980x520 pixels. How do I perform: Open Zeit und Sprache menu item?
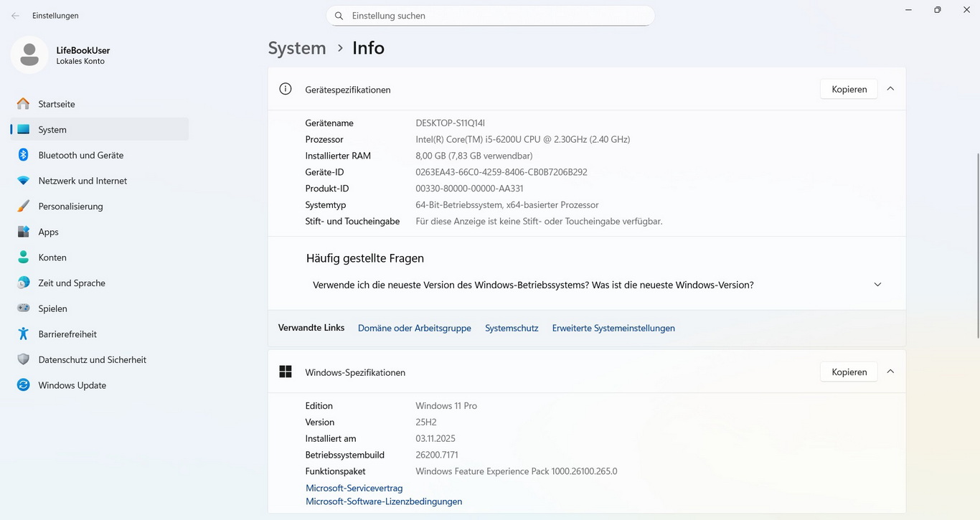pos(72,283)
